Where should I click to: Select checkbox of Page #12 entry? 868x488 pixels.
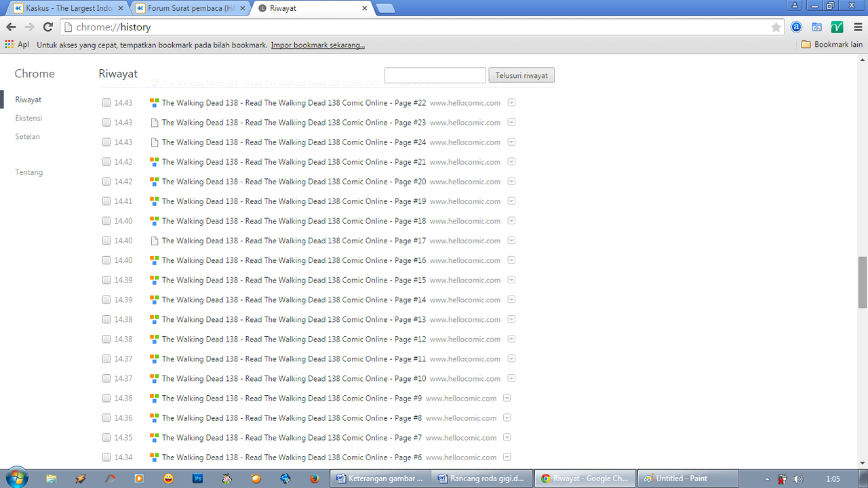106,339
